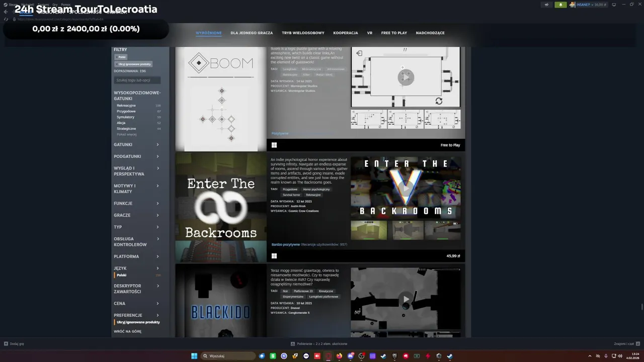Click the Platformowe 2D tag
This screenshot has height=362, width=644.
pos(303,291)
